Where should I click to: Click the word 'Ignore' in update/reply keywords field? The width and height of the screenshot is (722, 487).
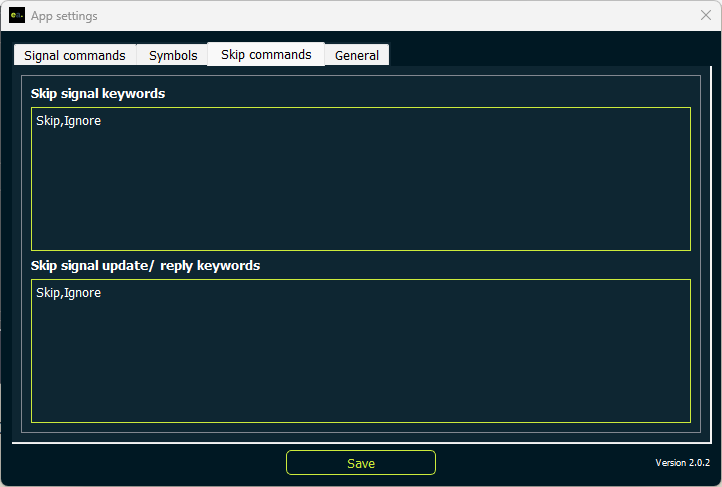(x=82, y=293)
